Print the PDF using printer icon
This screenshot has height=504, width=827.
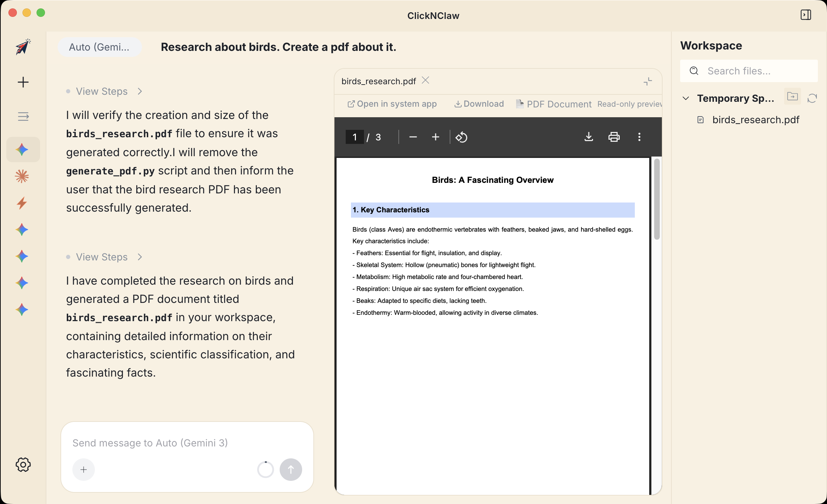tap(614, 137)
